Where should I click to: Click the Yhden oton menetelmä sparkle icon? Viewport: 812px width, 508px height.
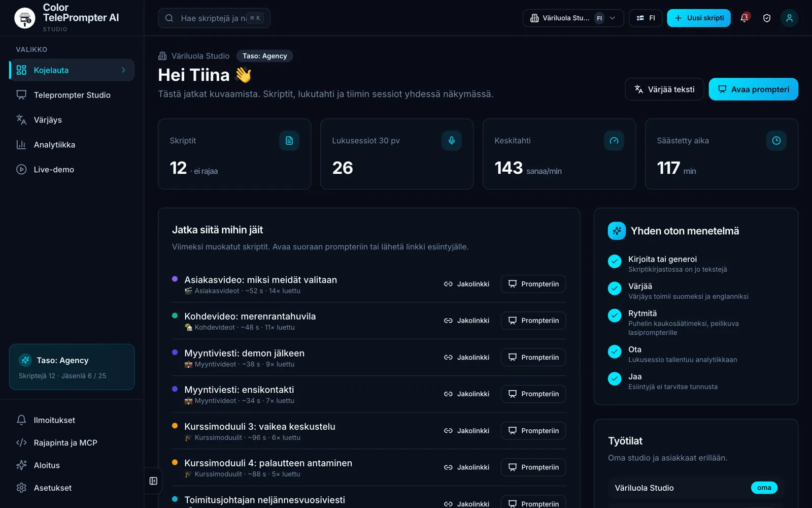[x=617, y=231]
